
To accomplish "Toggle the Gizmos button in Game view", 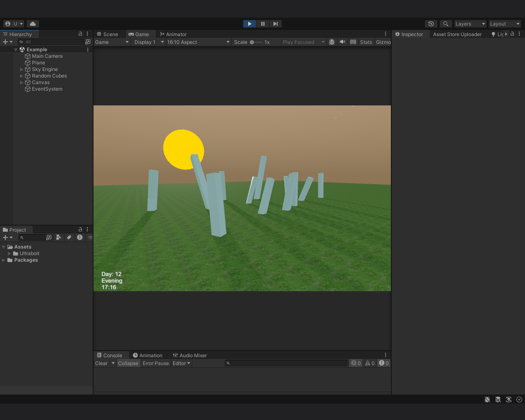I will [383, 42].
